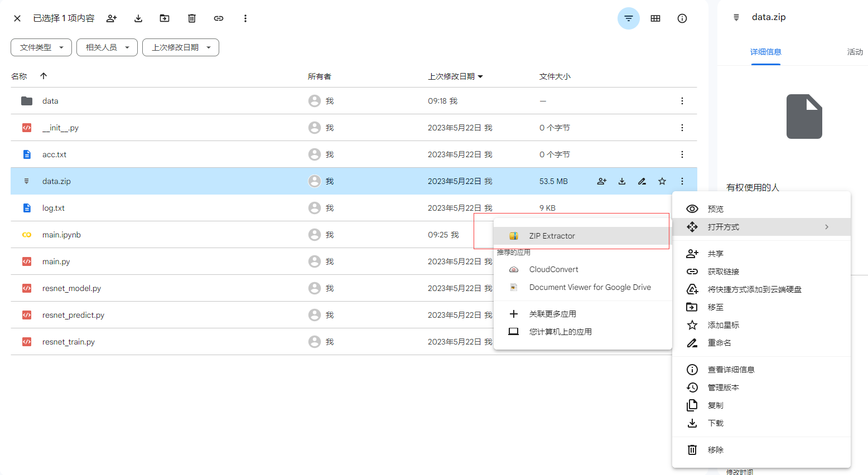Click 移除 in the context menu

click(x=761, y=450)
